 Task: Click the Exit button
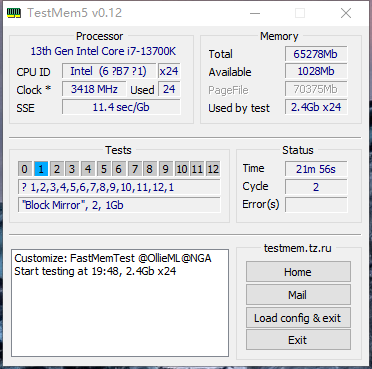coord(298,340)
